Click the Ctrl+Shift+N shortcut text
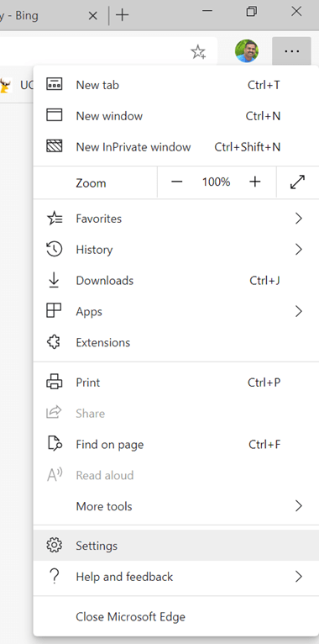Screen dimensions: 319x644 click(248, 146)
